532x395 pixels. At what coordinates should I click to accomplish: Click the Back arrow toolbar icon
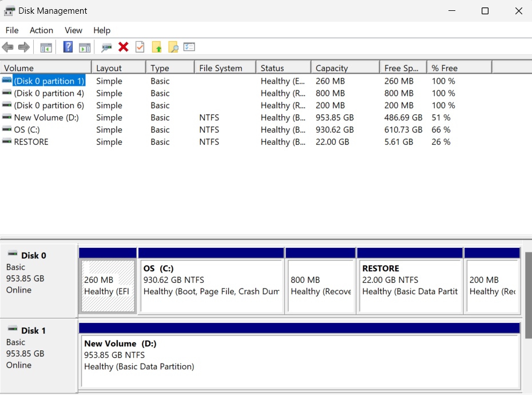pos(8,48)
